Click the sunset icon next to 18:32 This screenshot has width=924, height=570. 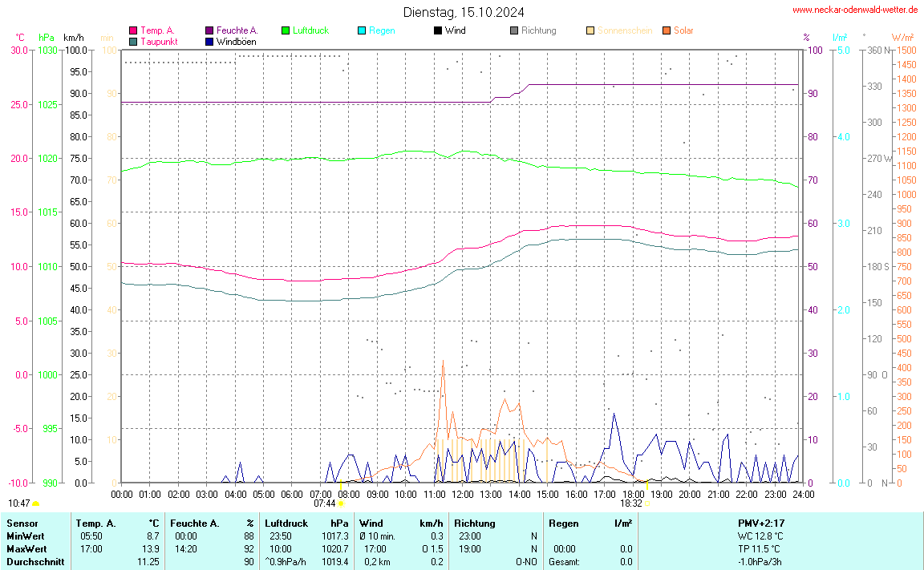click(x=647, y=503)
